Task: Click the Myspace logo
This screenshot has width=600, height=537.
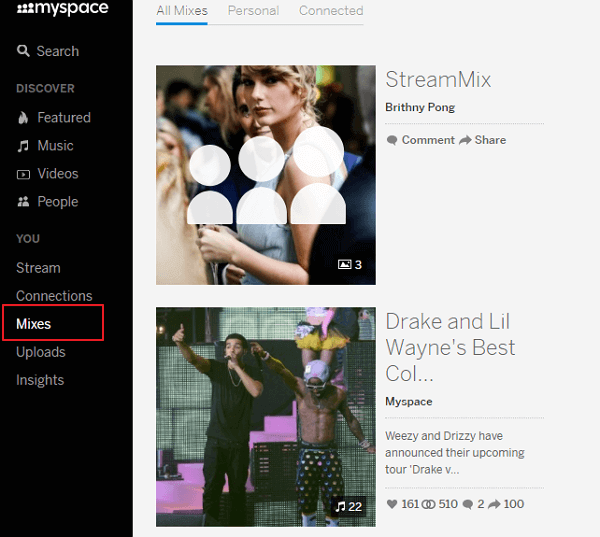Action: [x=62, y=8]
